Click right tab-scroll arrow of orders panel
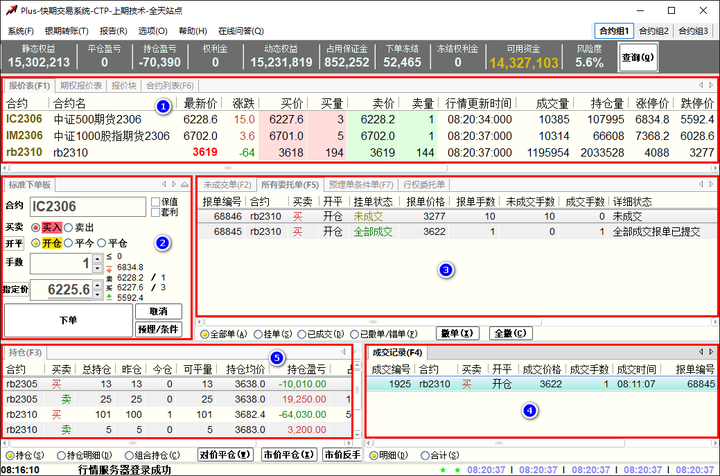This screenshot has height=476, width=720. tap(711, 184)
